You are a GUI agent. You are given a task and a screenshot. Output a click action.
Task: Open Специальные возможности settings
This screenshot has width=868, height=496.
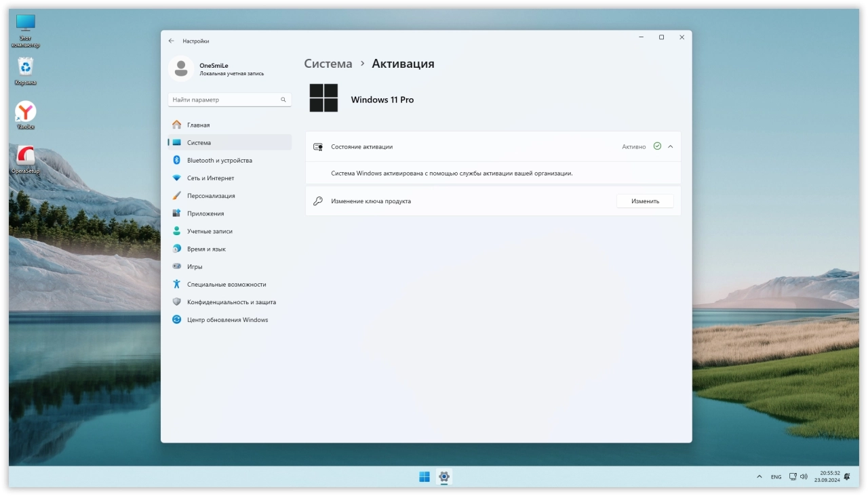coord(229,284)
